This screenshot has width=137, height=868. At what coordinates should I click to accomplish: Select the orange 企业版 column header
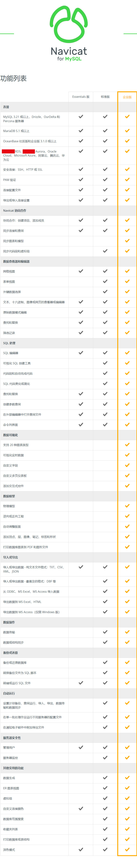[x=127, y=97]
